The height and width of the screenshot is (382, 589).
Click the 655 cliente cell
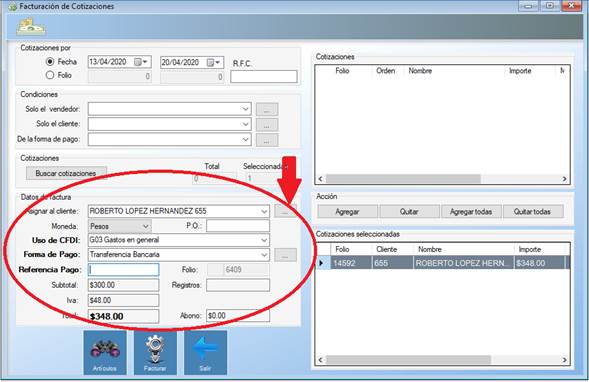coord(393,263)
